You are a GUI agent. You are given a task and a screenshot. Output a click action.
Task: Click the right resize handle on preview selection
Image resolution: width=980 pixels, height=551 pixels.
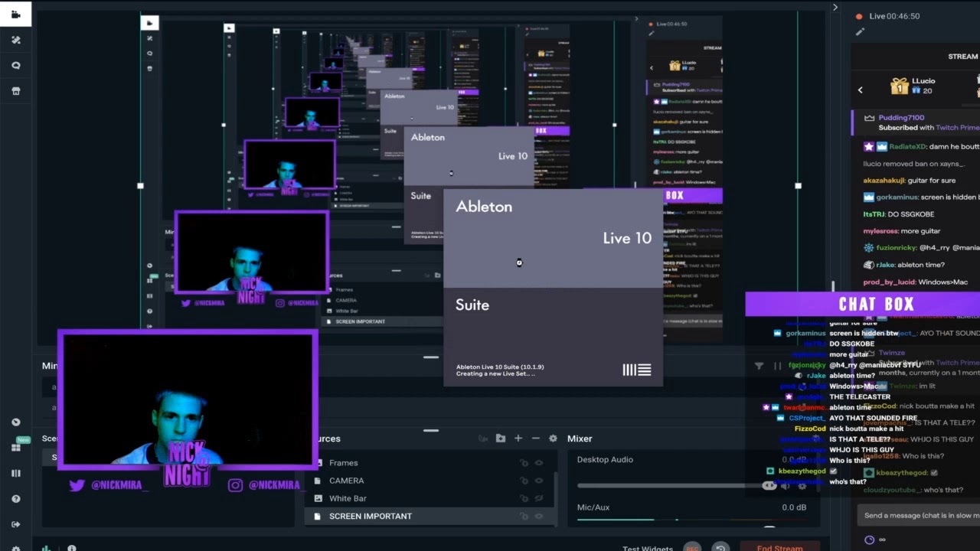point(798,185)
